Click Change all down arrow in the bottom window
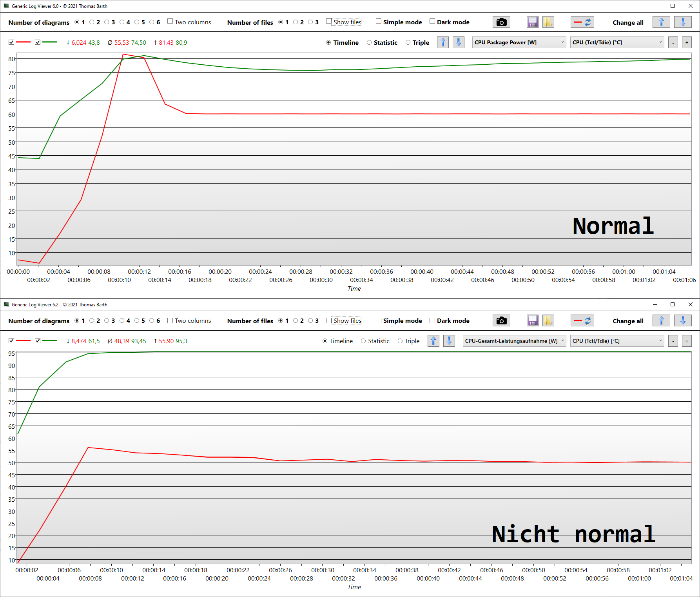The image size is (700, 597). pyautogui.click(x=683, y=321)
